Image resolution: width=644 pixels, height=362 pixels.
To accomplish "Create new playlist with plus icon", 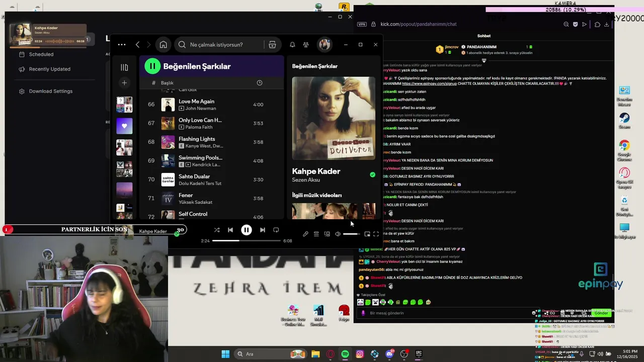I will click(x=124, y=82).
